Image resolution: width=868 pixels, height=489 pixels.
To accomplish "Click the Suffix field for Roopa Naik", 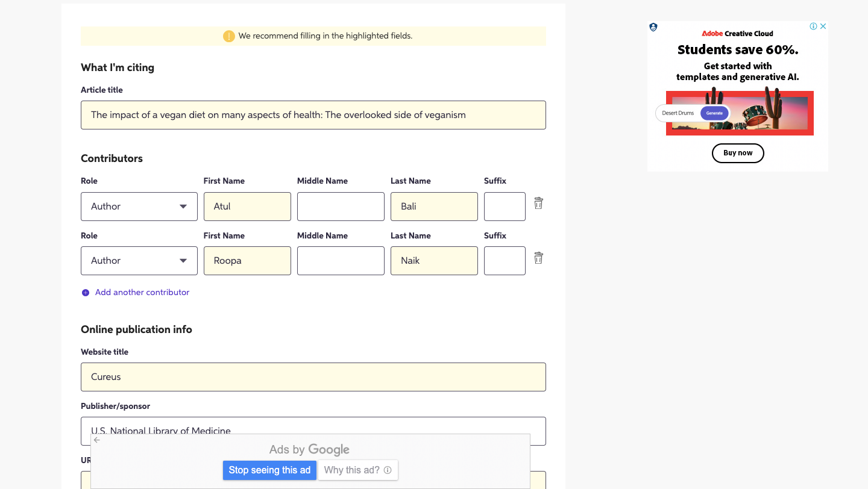I will click(x=505, y=261).
